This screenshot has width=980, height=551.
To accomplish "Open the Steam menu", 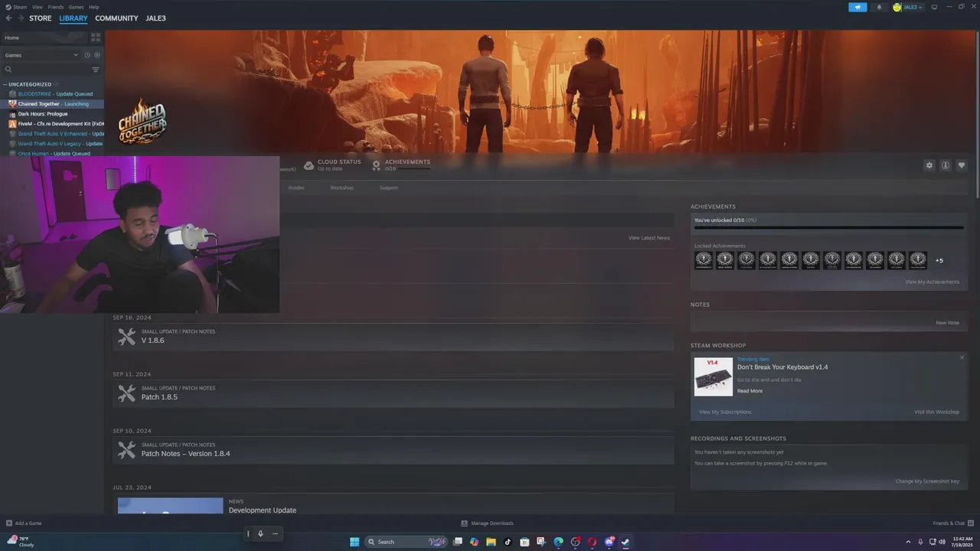I will point(20,7).
